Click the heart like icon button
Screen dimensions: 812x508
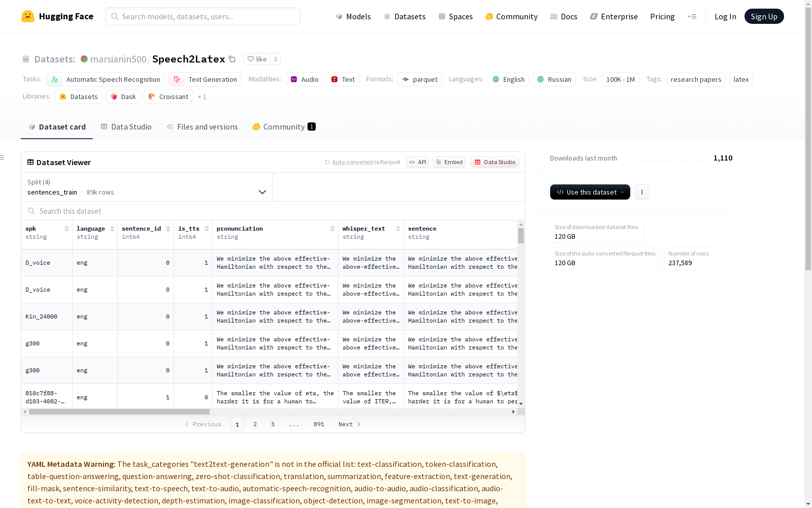click(257, 59)
